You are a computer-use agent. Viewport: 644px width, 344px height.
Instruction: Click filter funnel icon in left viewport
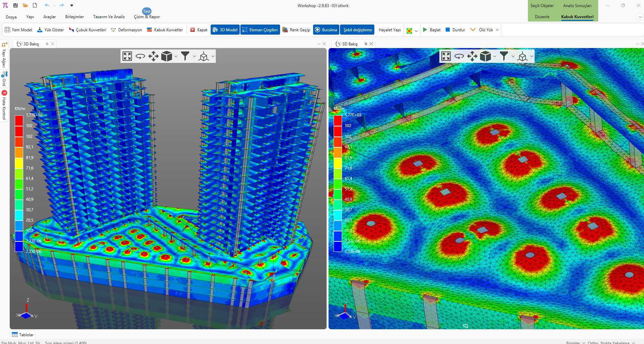(185, 56)
